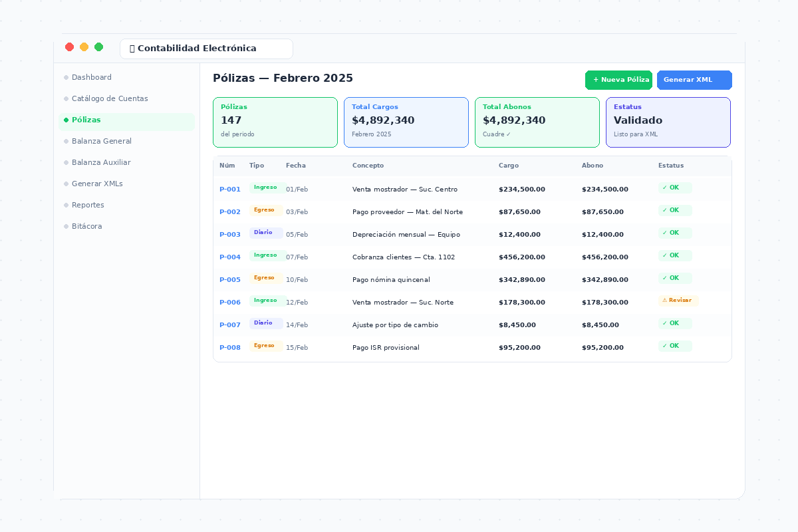Viewport: 798px width, 532px height.
Task: Open policy link P-002
Action: coord(230,212)
